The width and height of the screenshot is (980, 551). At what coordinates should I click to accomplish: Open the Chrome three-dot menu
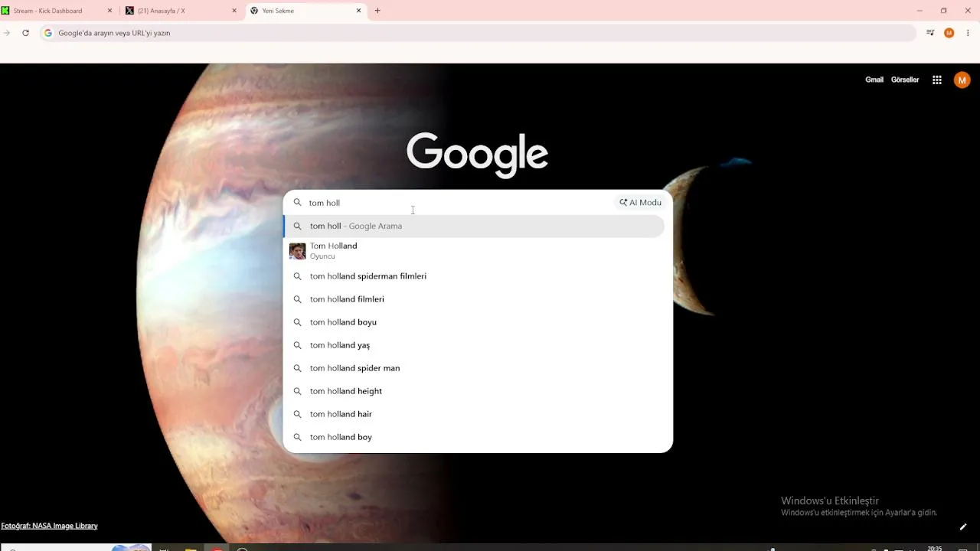(x=968, y=33)
